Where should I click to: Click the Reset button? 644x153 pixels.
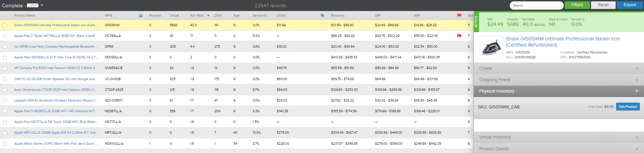coord(603,5)
